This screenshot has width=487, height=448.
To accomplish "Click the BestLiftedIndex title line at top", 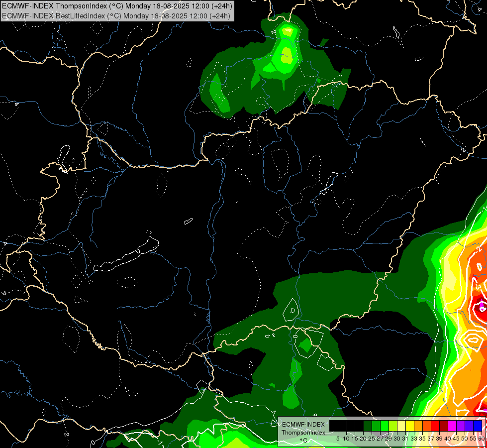I will pos(116,15).
